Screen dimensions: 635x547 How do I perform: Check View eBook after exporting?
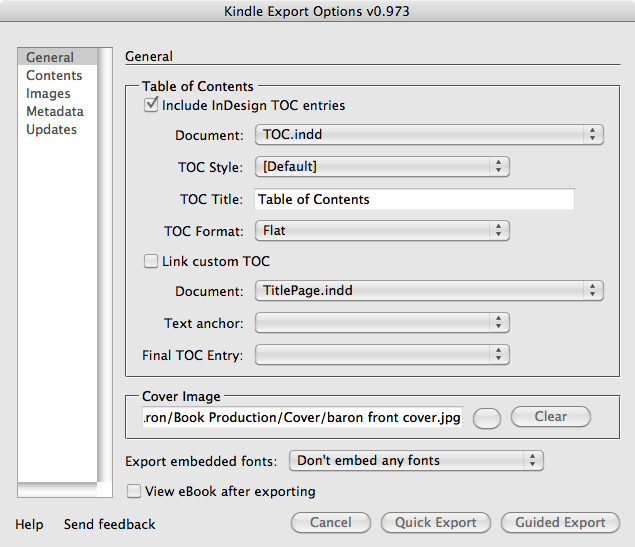click(x=135, y=491)
